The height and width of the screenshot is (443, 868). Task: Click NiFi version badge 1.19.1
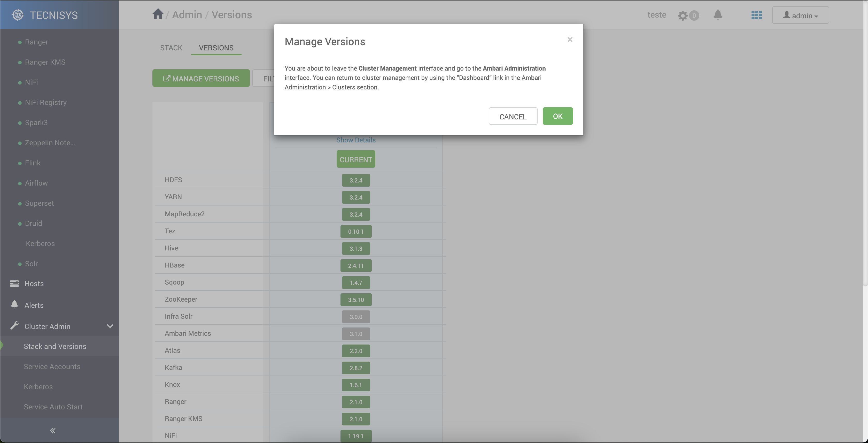[356, 436]
